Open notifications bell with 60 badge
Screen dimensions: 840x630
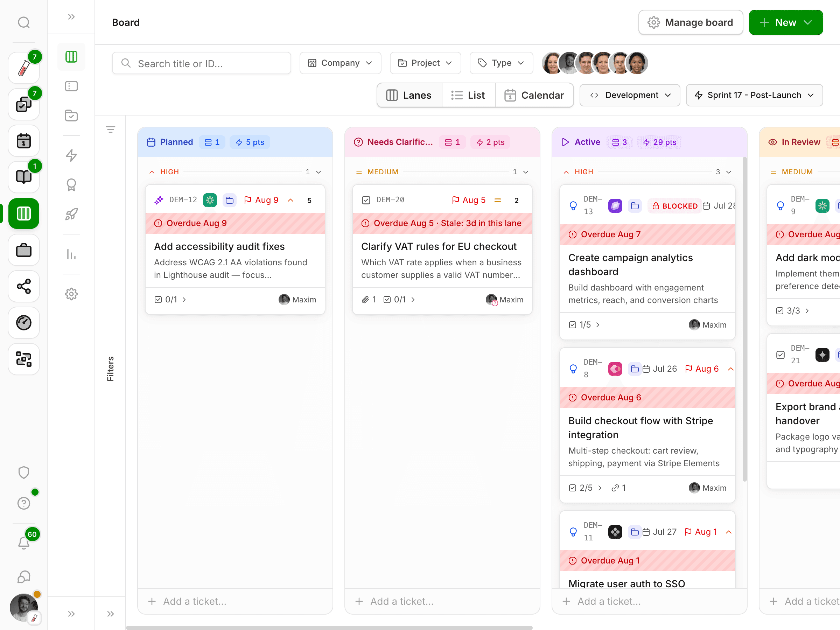click(23, 542)
